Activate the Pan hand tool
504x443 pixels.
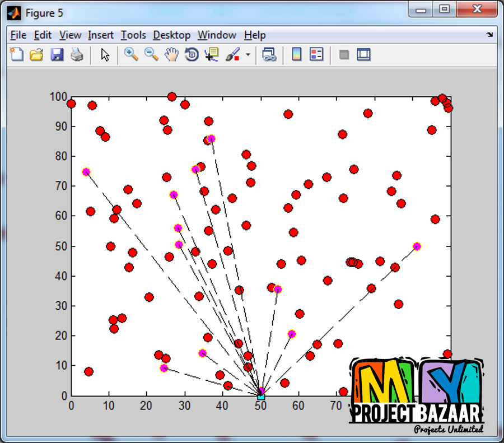(171, 54)
